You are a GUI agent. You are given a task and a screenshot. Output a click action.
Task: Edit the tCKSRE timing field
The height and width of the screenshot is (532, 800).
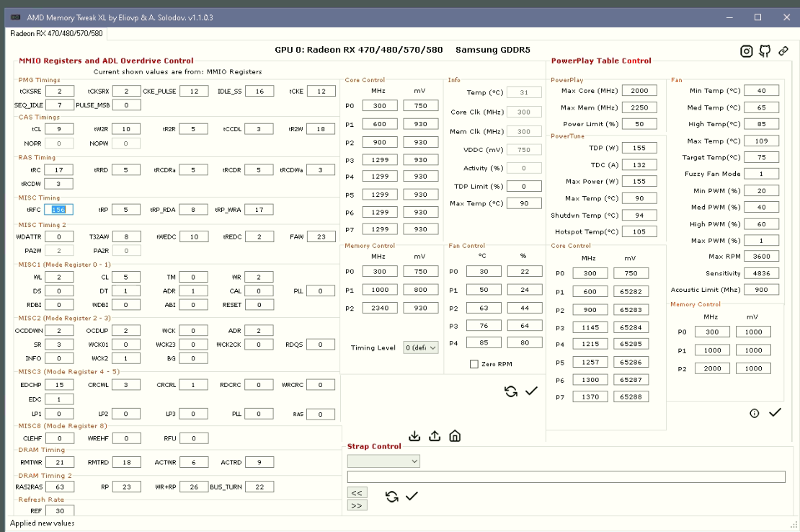(x=60, y=92)
